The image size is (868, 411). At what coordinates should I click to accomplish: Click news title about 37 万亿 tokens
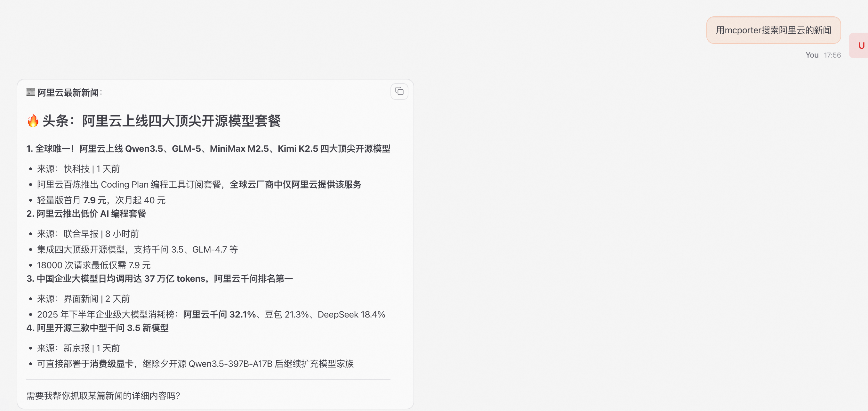tap(160, 278)
